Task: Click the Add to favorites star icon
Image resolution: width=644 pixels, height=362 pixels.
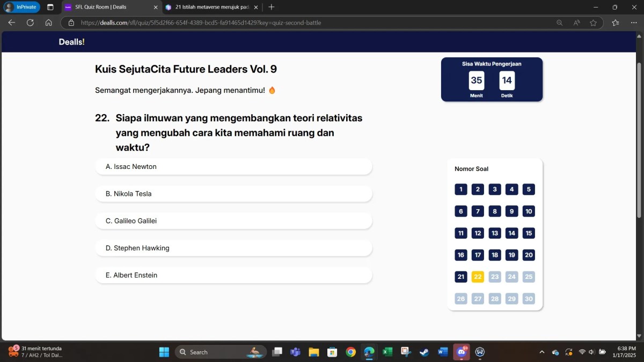Action: (593, 23)
